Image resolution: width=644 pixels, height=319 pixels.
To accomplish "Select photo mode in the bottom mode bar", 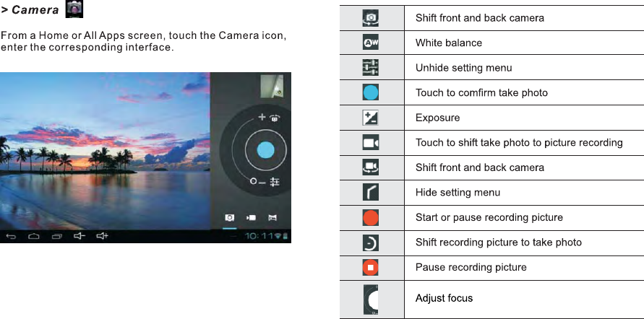I will click(229, 217).
